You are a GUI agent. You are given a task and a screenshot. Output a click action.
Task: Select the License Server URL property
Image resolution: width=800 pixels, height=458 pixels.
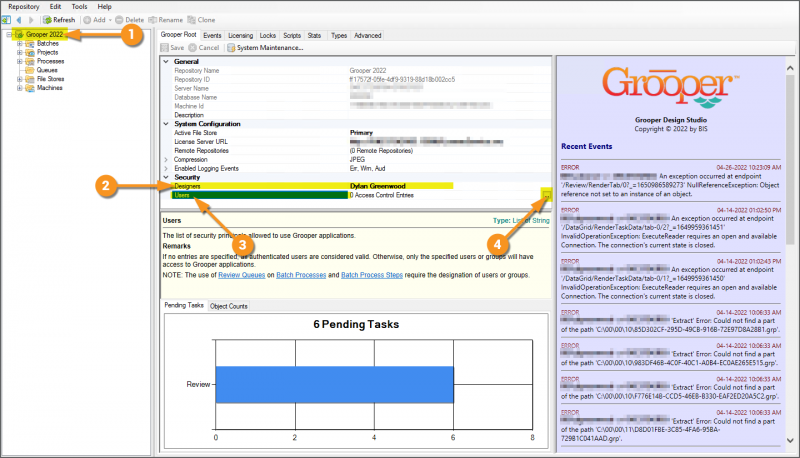point(361,142)
